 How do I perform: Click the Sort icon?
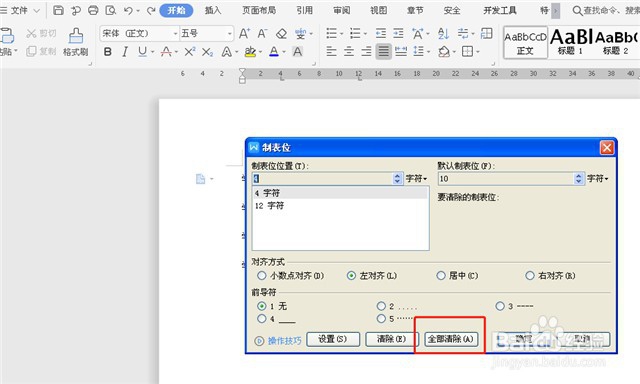(x=443, y=33)
